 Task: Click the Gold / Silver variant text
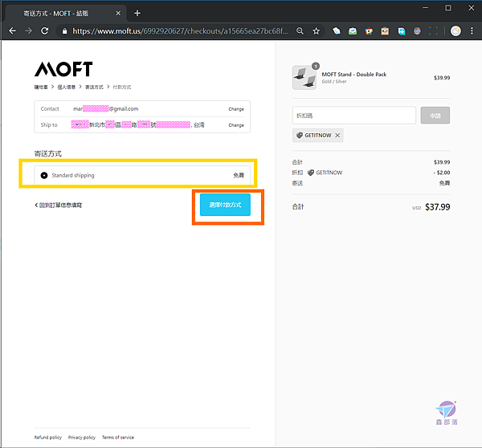coord(334,81)
